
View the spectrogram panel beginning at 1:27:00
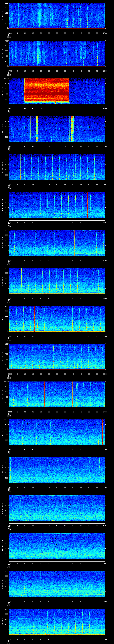click(x=57, y=432)
